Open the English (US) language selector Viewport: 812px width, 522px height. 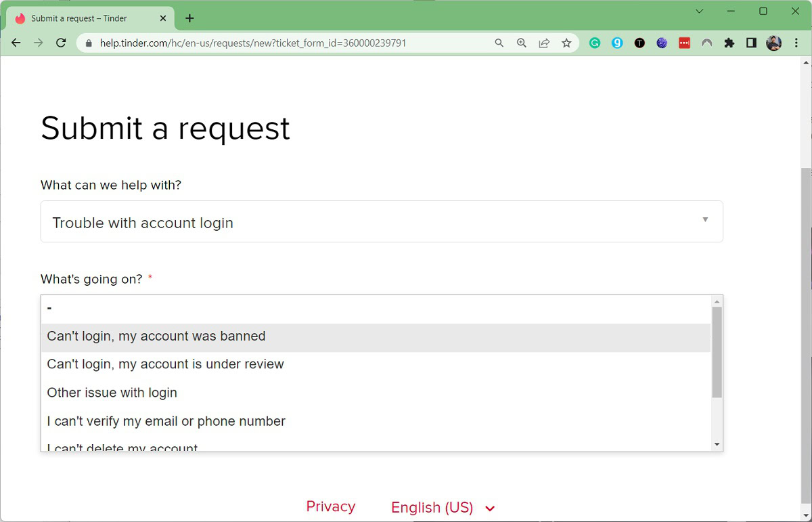[443, 508]
